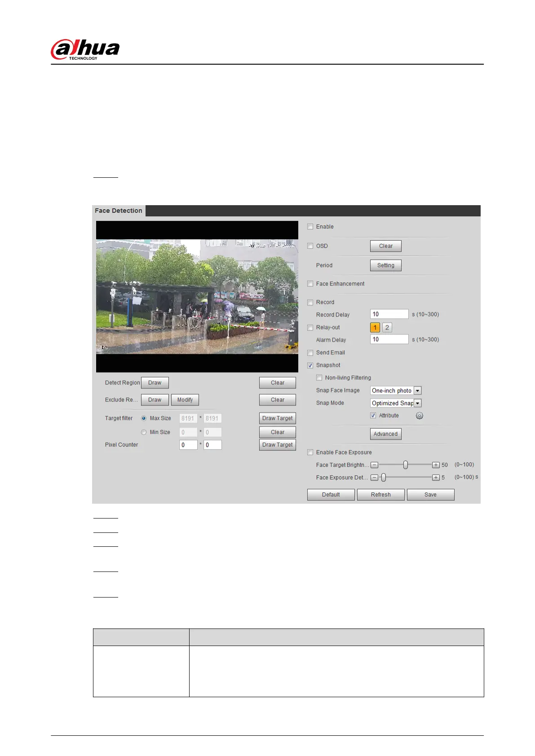Screen dimensions: 535x756
Task: Open the Advanced settings button
Action: coord(386,434)
